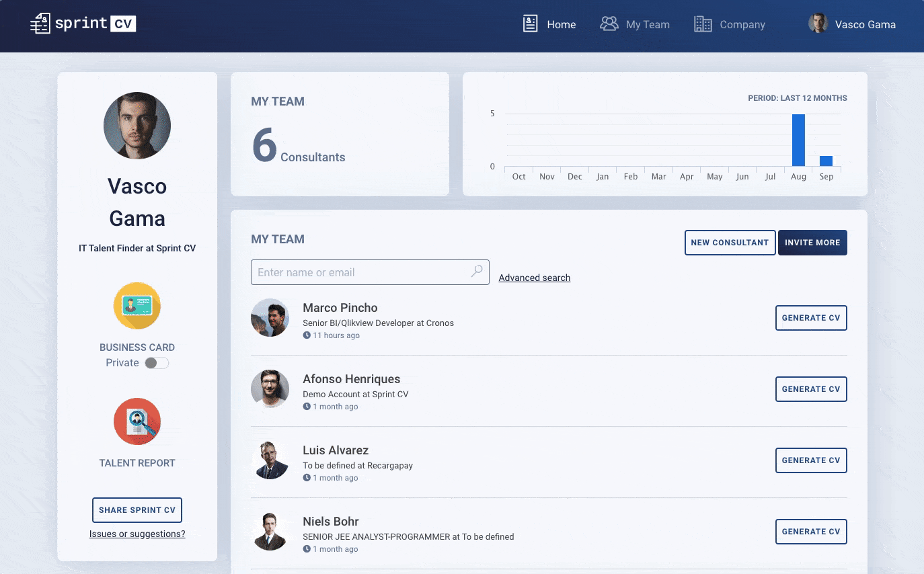
Task: Navigate to the Company page
Action: pos(742,24)
